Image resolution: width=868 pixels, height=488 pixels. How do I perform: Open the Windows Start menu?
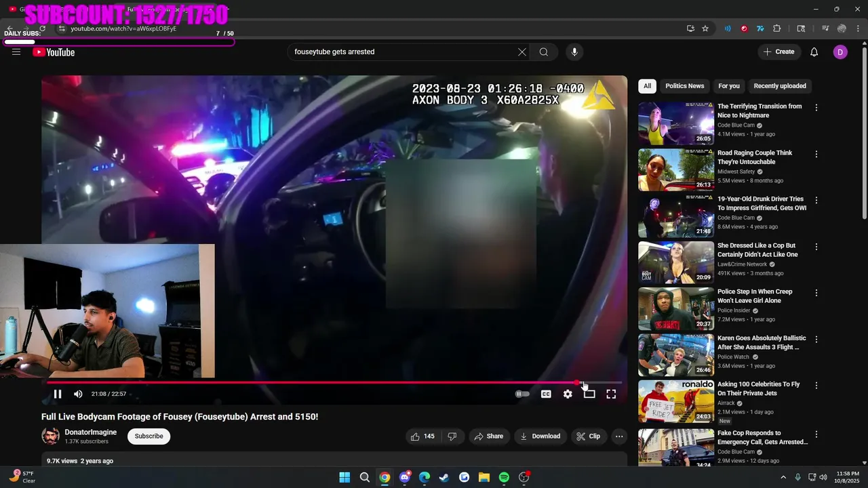pos(344,477)
